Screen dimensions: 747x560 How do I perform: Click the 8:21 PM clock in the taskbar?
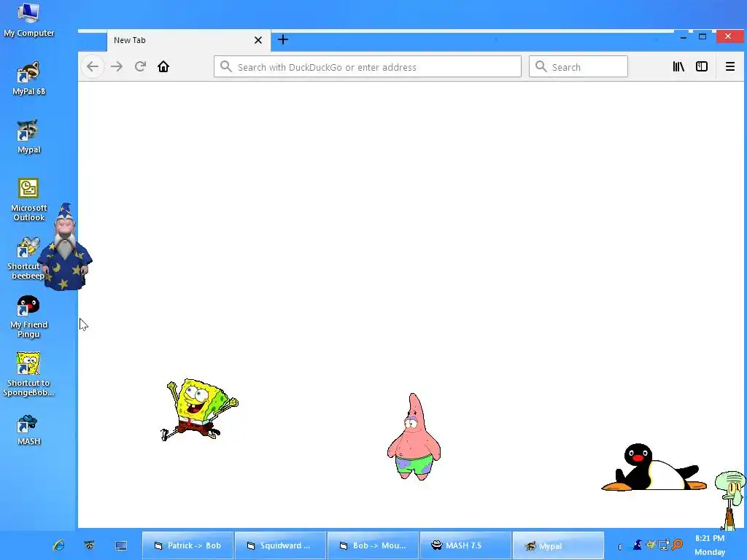(x=710, y=538)
